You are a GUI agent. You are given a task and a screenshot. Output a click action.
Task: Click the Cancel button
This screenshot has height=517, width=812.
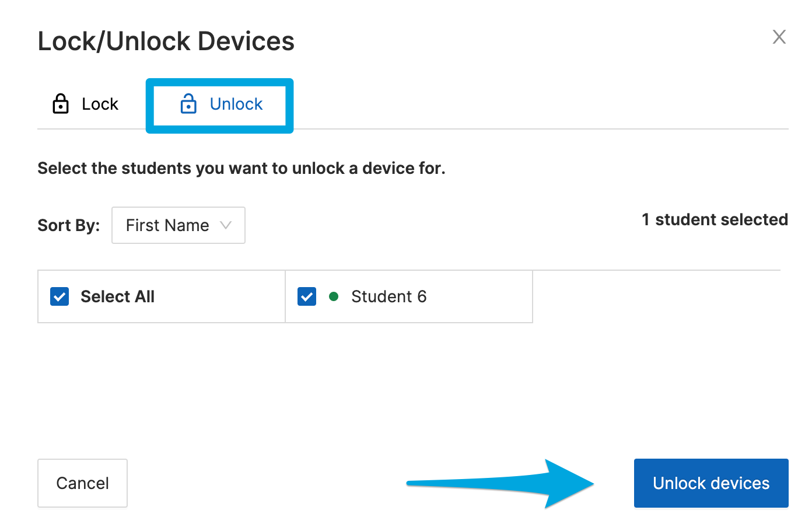(x=82, y=483)
